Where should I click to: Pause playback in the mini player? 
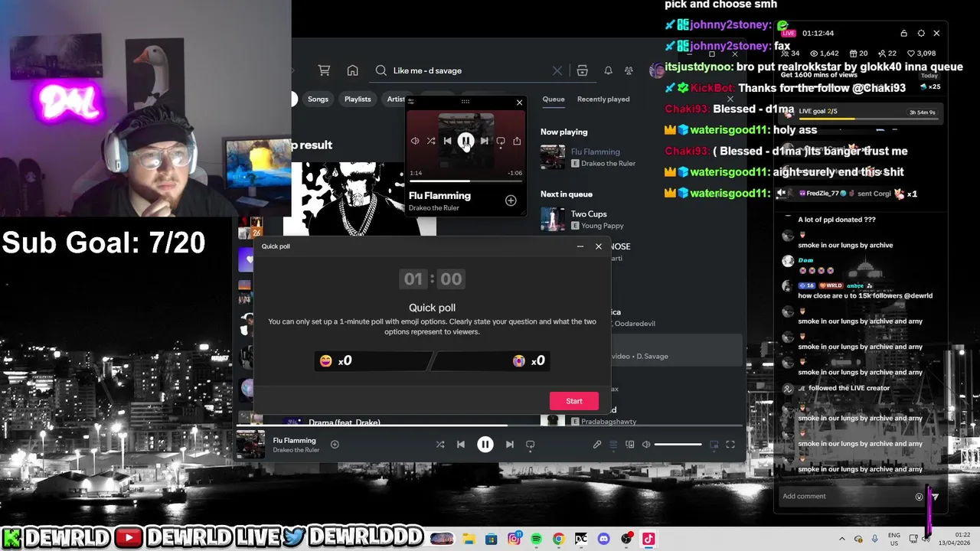(465, 141)
